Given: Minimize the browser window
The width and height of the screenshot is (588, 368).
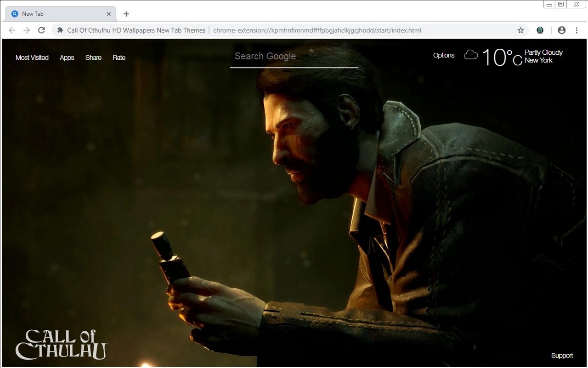Looking at the screenshot, I should click(549, 5).
